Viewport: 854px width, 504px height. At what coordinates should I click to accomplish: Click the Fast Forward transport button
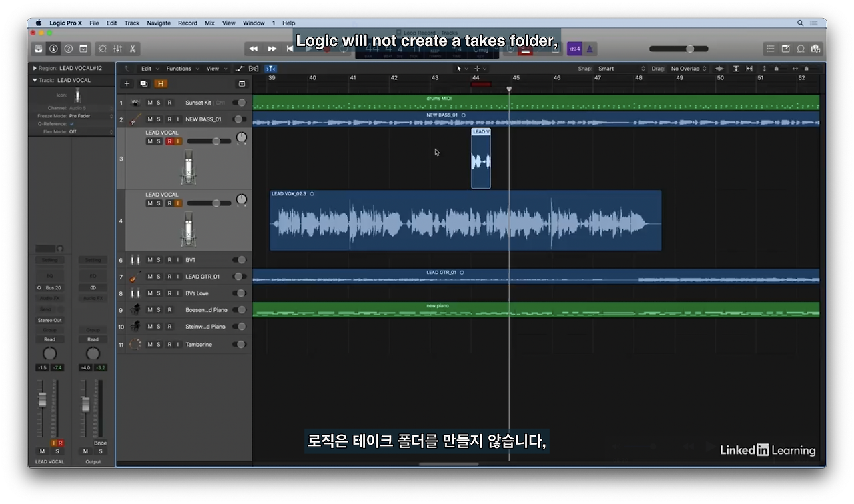tap(272, 49)
